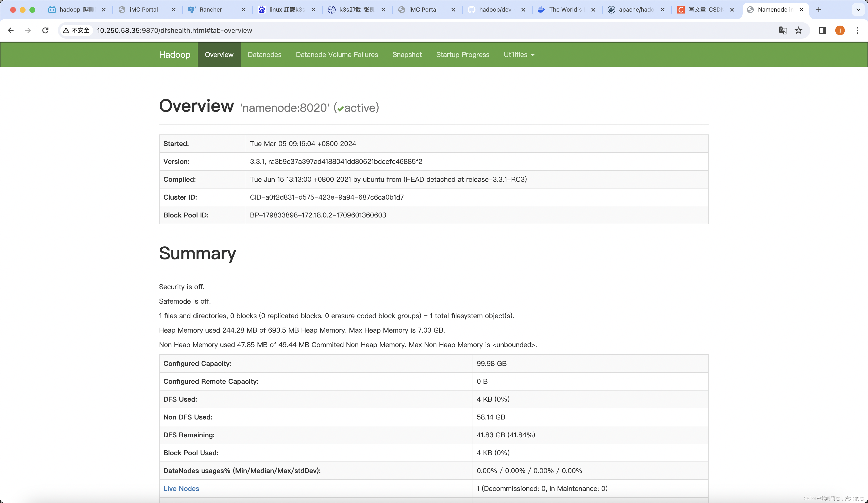This screenshot has width=868, height=503.
Task: Open the tab search chevron dropdown
Action: [x=858, y=10]
